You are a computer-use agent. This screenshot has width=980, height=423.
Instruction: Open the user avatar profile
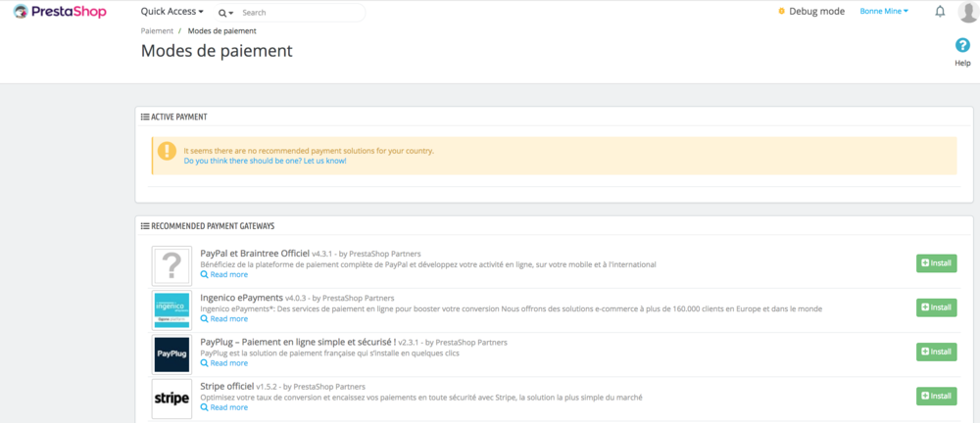[966, 12]
